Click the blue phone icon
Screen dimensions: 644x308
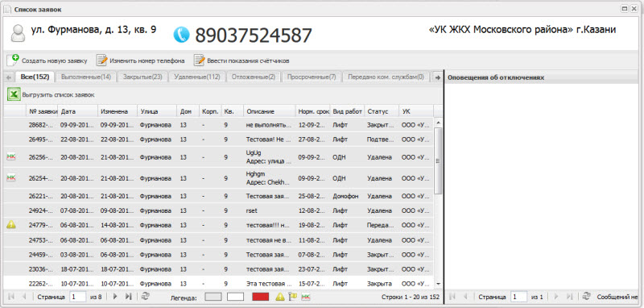click(x=182, y=35)
